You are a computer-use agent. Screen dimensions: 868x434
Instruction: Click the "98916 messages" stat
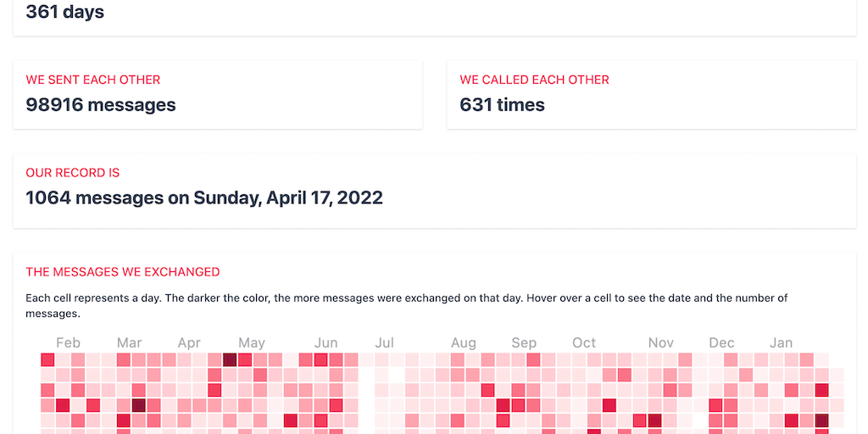101,105
